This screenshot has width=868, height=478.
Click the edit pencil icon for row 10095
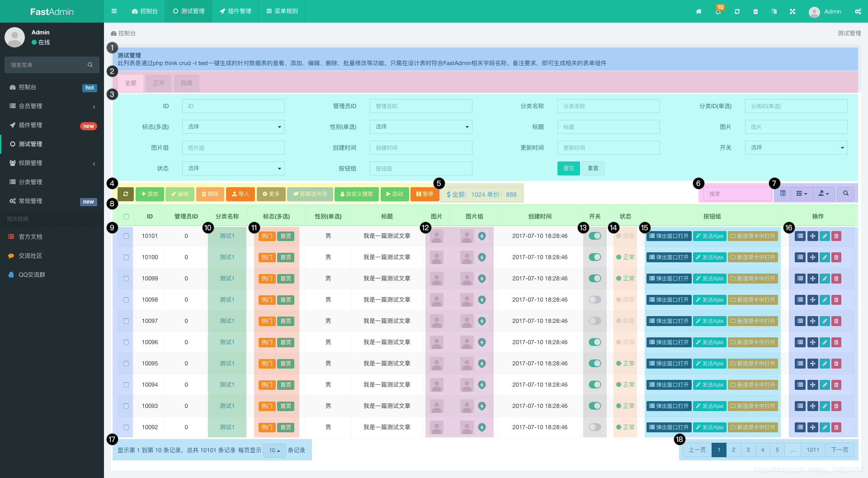tap(825, 364)
